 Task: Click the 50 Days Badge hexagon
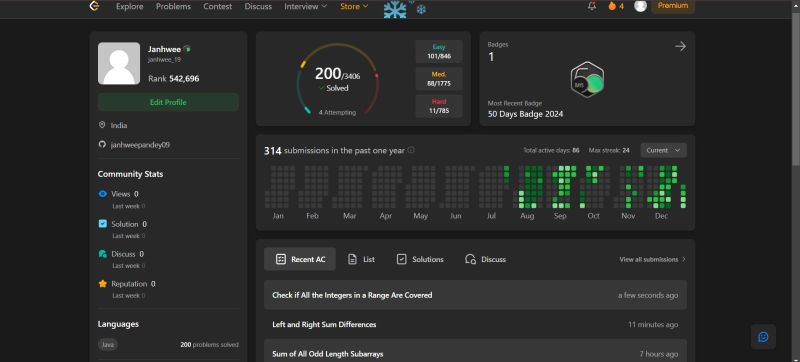click(587, 80)
